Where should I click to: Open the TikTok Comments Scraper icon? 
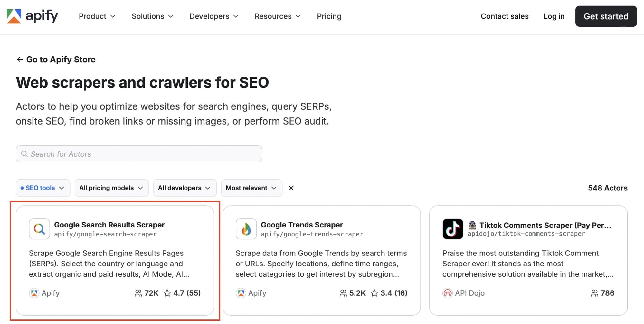[x=453, y=229]
